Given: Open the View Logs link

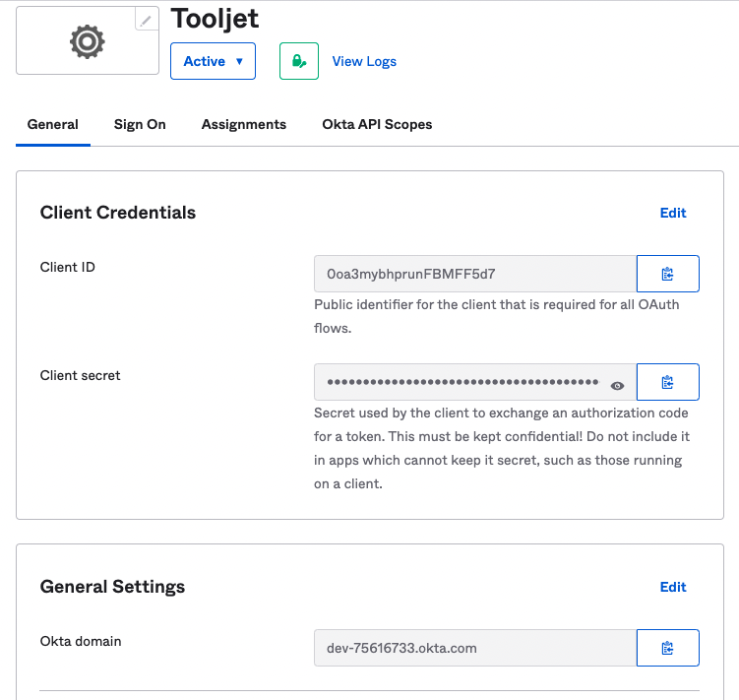Looking at the screenshot, I should [364, 61].
